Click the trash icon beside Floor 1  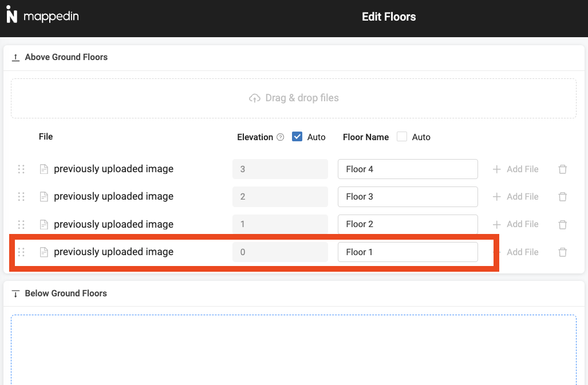[x=562, y=252]
